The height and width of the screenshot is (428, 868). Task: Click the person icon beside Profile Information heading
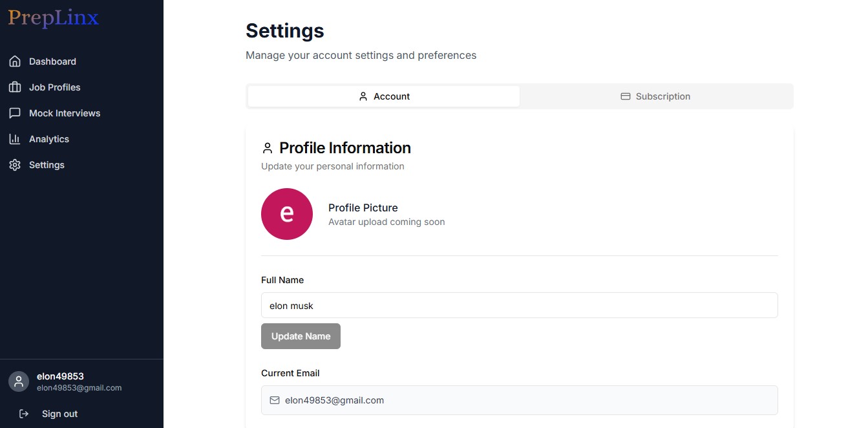pyautogui.click(x=268, y=147)
